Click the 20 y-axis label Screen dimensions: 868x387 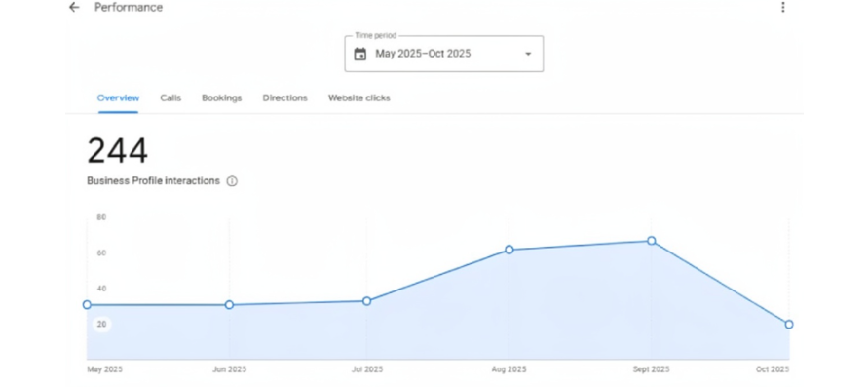[101, 325]
